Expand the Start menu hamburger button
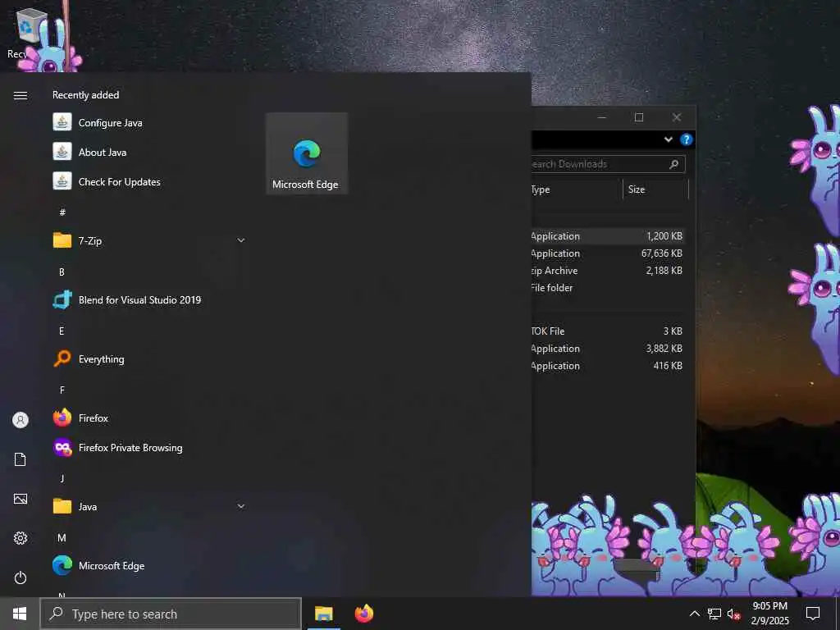 click(x=21, y=95)
